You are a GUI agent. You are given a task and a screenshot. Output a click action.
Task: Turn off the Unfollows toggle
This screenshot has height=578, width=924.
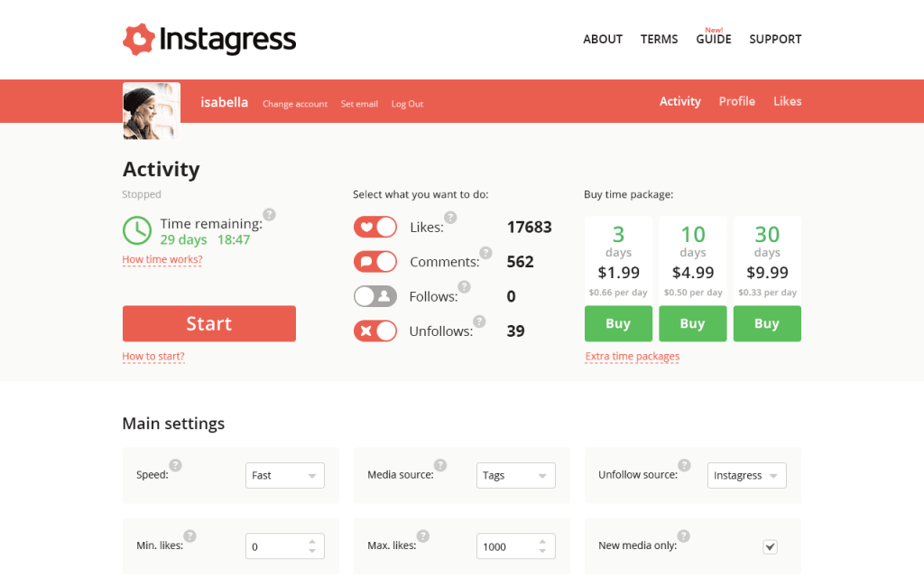coord(375,331)
